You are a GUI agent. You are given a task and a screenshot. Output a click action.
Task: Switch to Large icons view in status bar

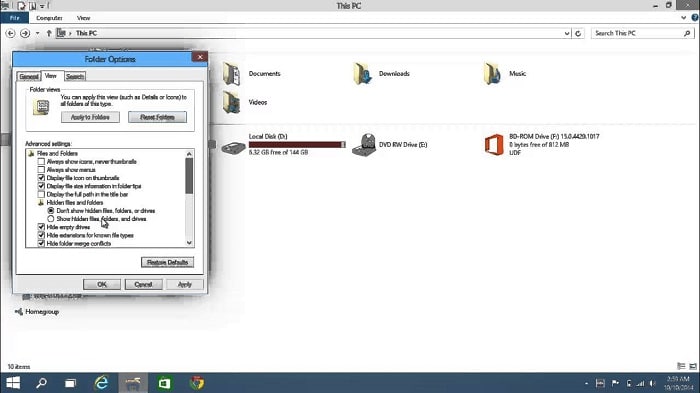(x=693, y=366)
